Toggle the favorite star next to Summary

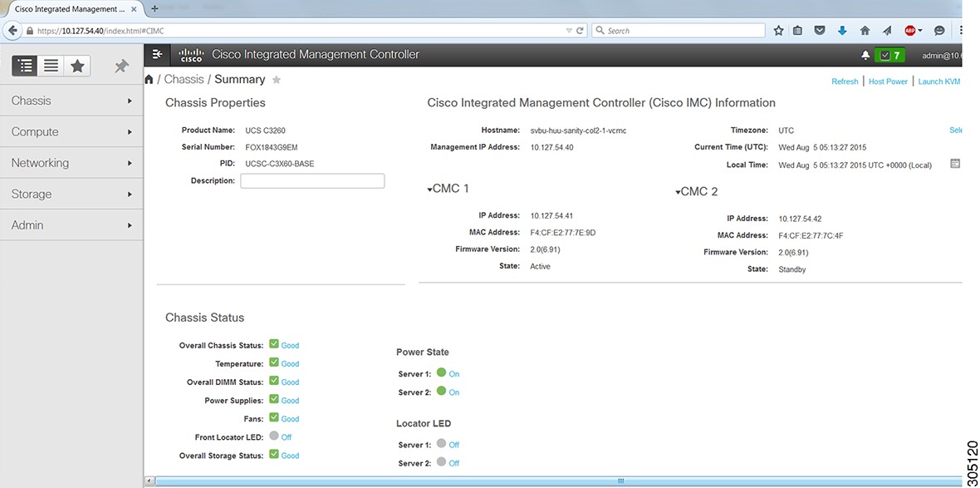pos(277,79)
